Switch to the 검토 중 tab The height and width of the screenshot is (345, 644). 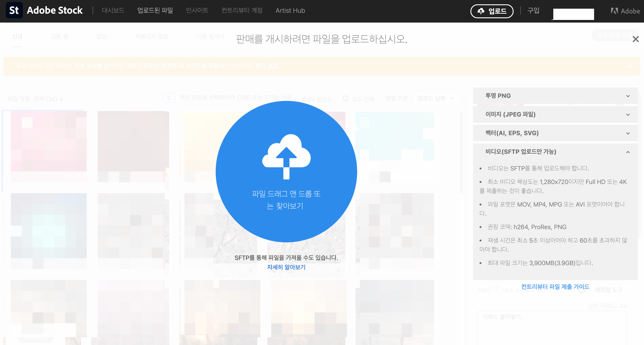(59, 36)
